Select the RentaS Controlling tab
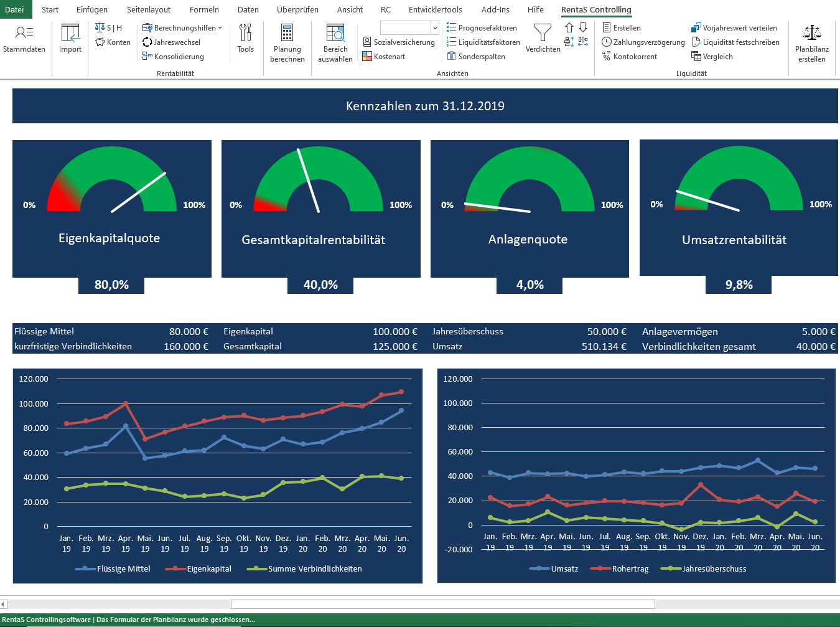This screenshot has width=840, height=627. [596, 9]
